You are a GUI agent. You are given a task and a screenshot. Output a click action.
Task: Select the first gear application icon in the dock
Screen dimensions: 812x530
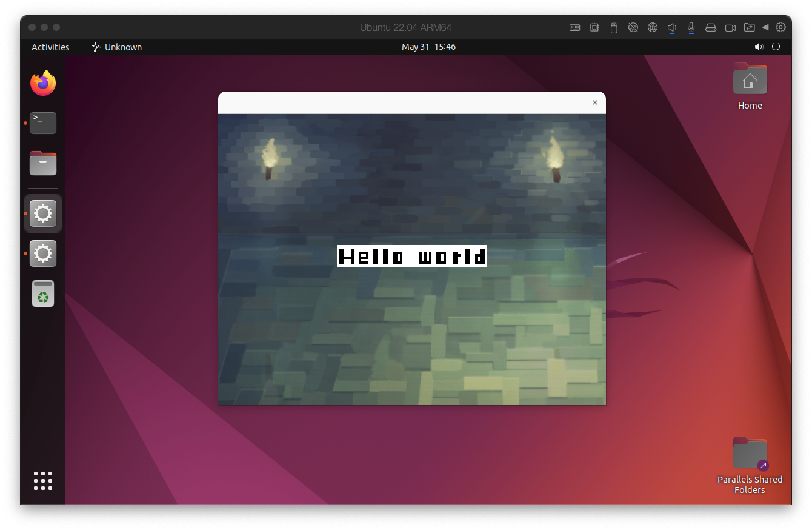(x=43, y=213)
